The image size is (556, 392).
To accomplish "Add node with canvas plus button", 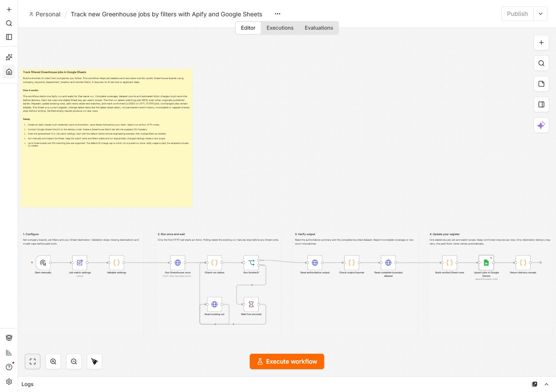I will coord(541,43).
